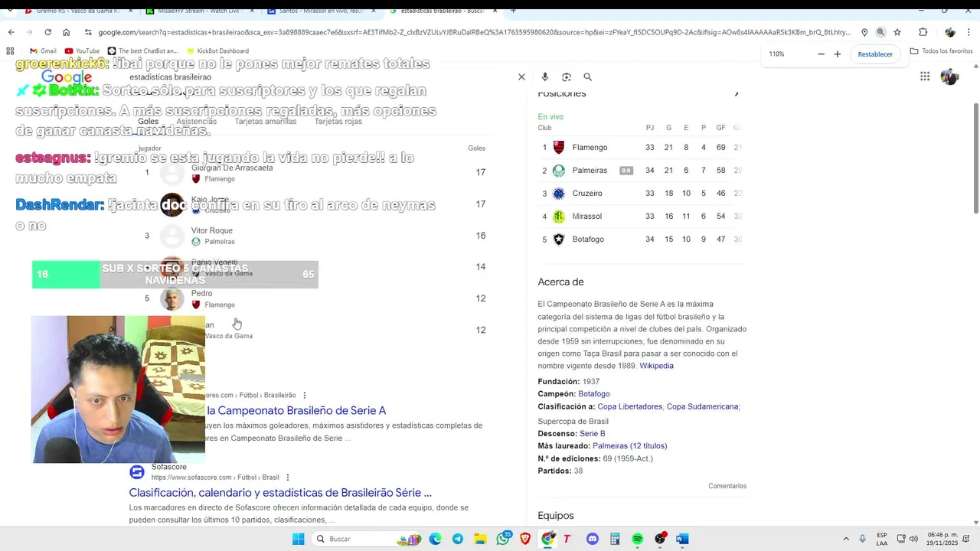Click scorer Pedro of Flamengo

click(x=201, y=293)
